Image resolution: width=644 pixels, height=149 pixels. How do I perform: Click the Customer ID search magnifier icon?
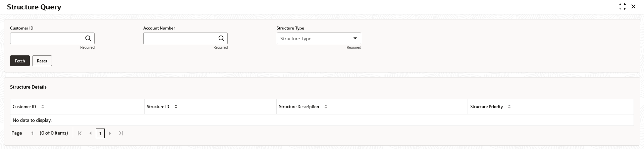(88, 39)
